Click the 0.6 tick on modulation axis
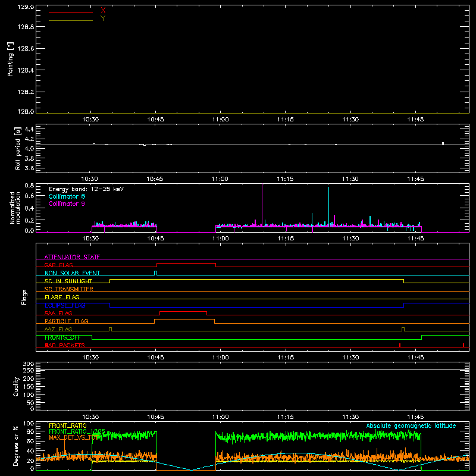Viewport: 476px width, 476px height. click(29, 196)
